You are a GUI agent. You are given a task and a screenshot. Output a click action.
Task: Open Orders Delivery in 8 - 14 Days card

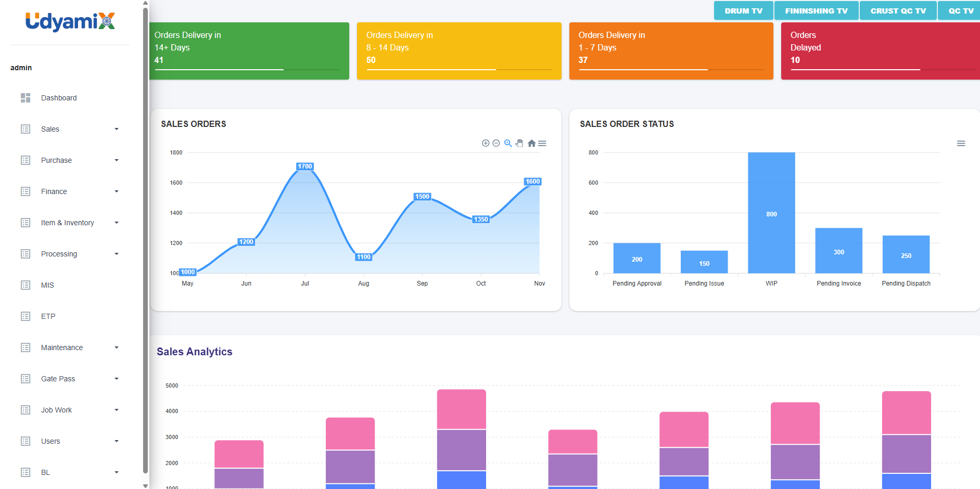click(x=459, y=51)
